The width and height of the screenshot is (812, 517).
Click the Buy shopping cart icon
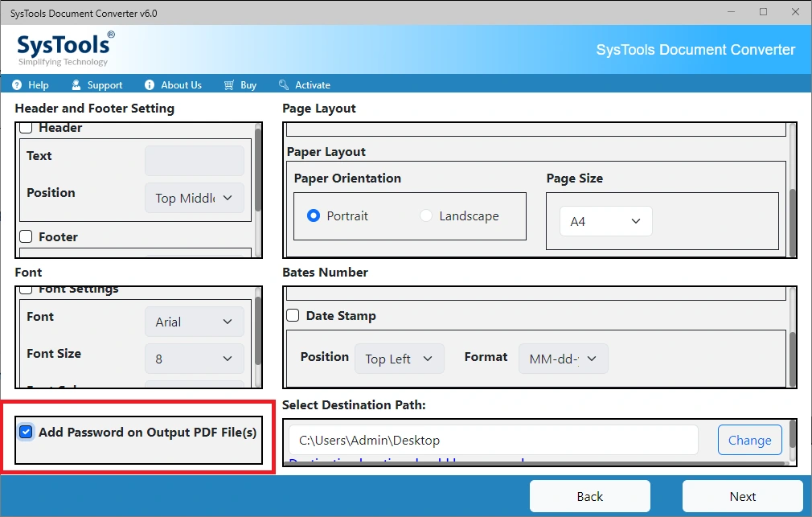coord(229,85)
